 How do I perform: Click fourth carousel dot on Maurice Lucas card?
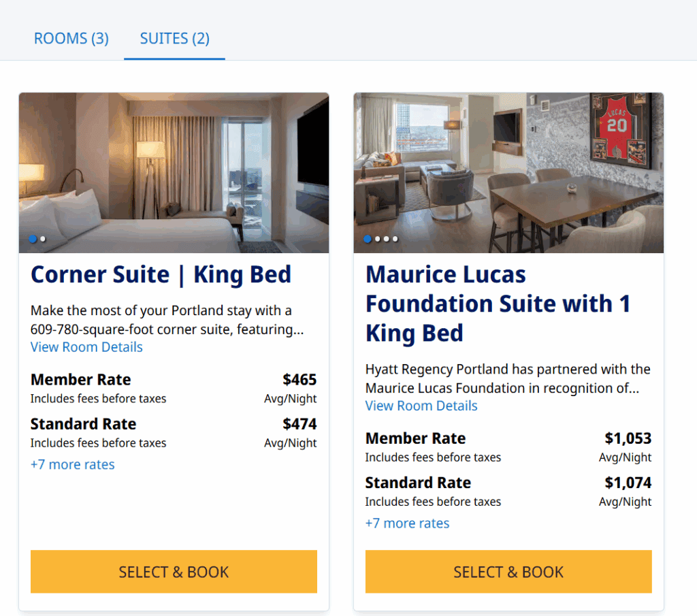point(395,239)
